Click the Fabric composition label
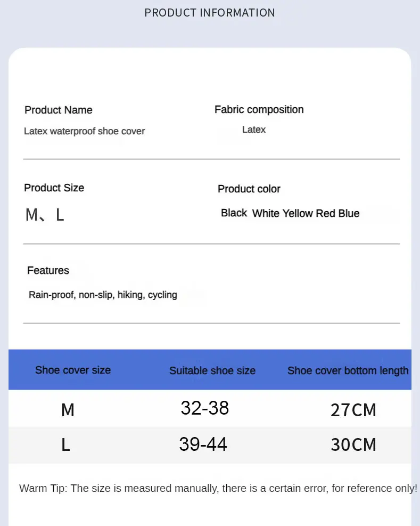420x526 pixels. (x=259, y=110)
